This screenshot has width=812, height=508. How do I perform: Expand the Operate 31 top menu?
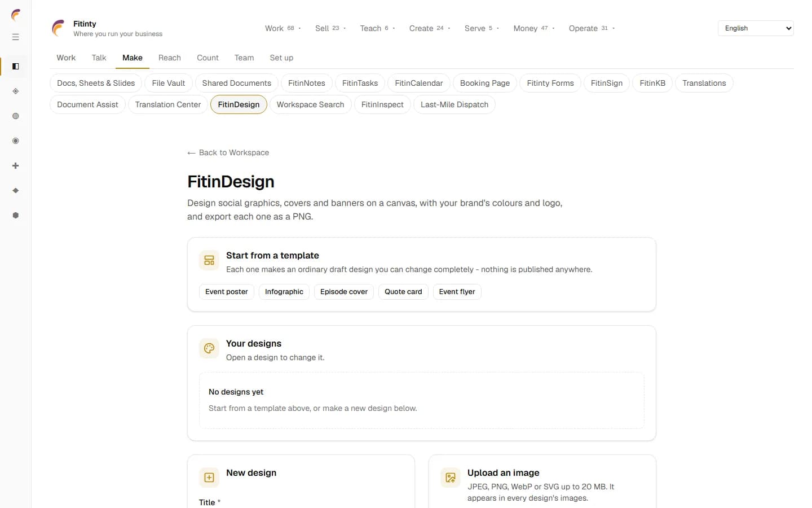pyautogui.click(x=592, y=28)
